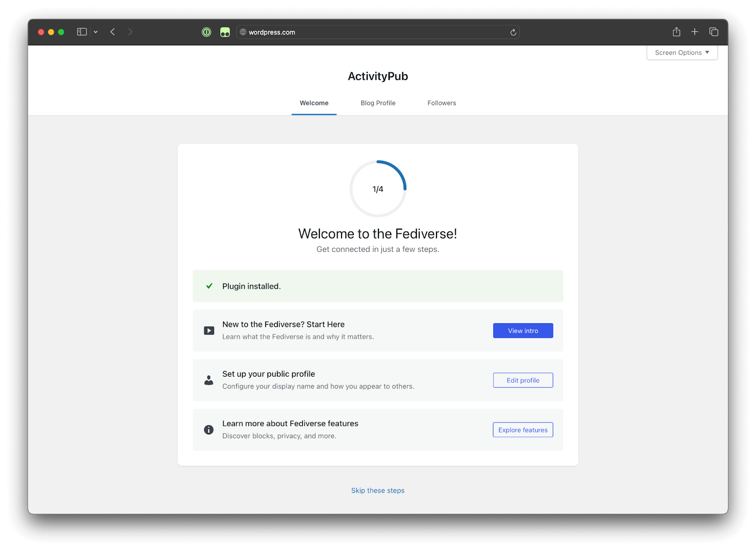Click the 1/4 progress circle
This screenshot has width=756, height=551.
[x=378, y=189]
